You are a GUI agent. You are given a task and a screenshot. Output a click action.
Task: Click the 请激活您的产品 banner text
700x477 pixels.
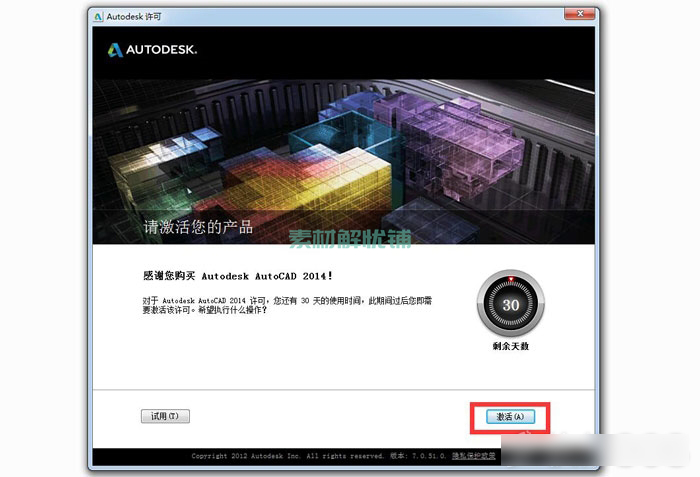(198, 227)
